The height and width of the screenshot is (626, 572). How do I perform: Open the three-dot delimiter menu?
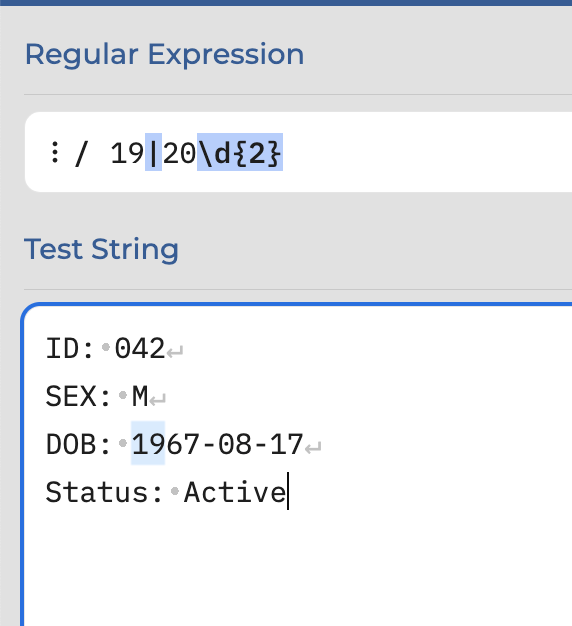coord(55,153)
